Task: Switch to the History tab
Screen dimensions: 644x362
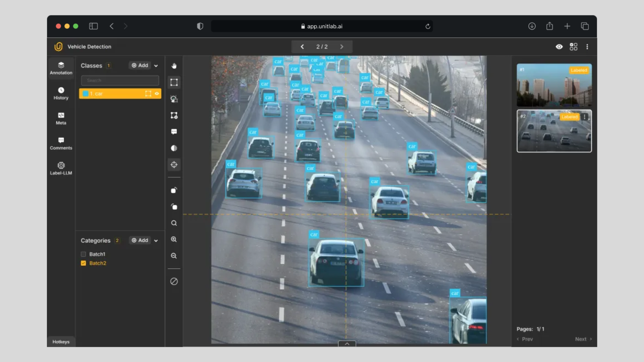Action: click(61, 93)
